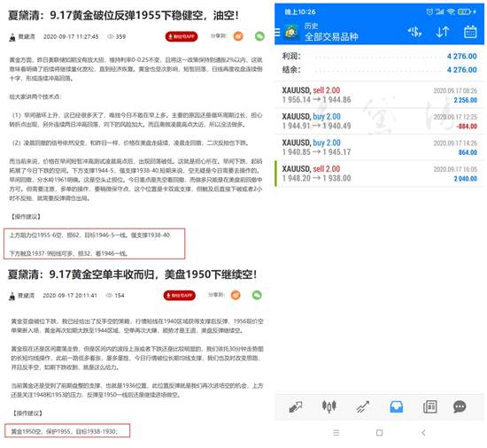Tap the sort order arrows icon
The image size is (487, 448).
click(442, 32)
